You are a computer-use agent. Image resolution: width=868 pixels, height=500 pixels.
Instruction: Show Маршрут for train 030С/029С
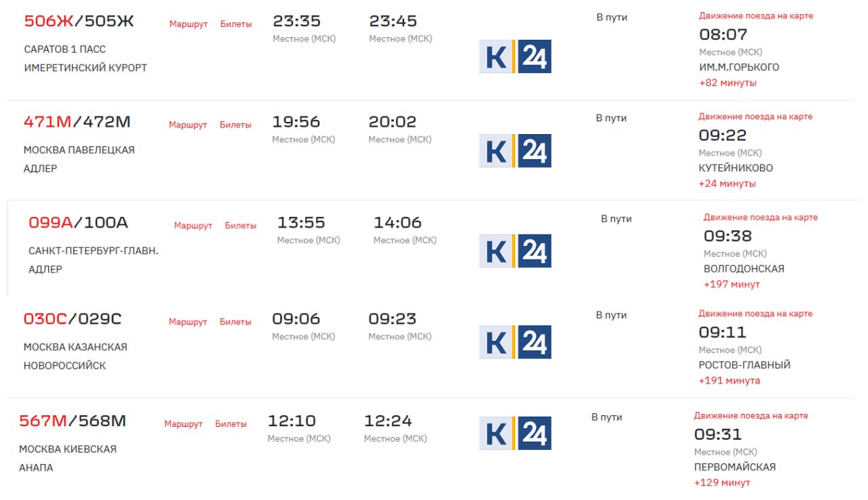(188, 322)
